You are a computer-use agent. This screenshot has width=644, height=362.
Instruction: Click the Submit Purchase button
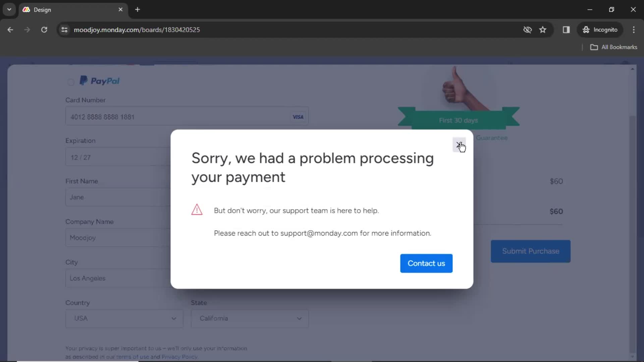coord(530,251)
